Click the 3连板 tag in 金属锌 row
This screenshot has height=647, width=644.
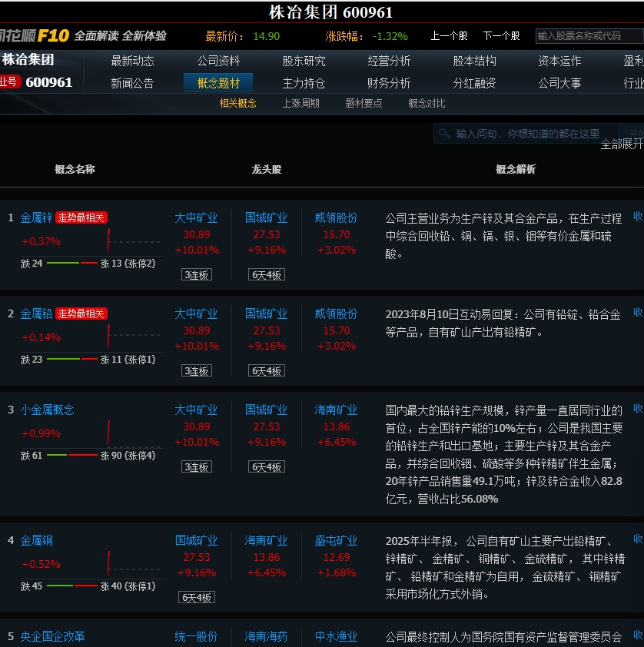click(x=197, y=275)
